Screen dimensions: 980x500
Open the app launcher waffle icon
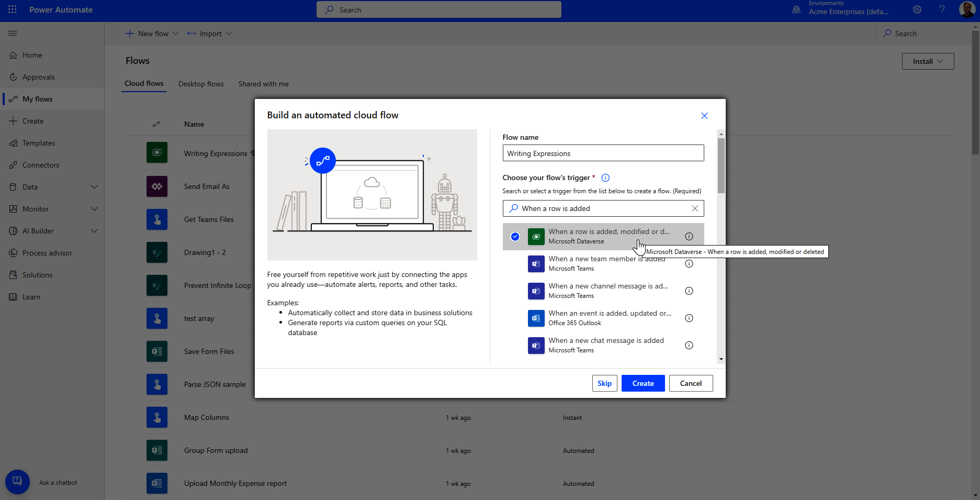[13, 9]
